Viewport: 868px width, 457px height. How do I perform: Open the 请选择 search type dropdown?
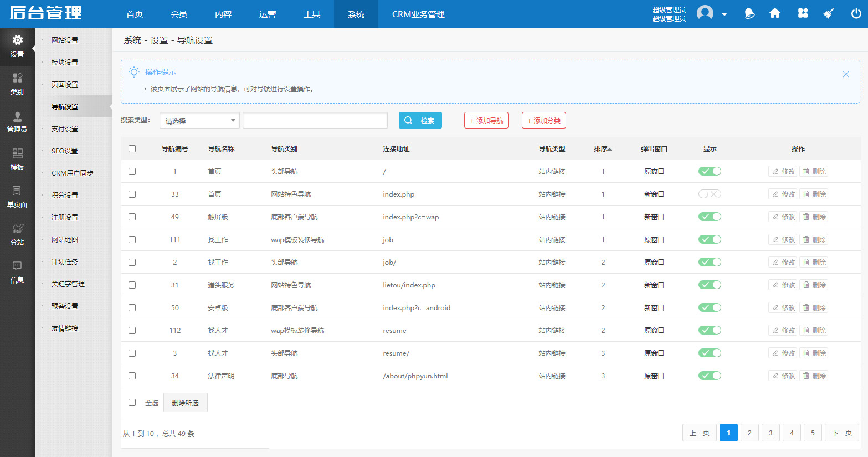tap(199, 120)
